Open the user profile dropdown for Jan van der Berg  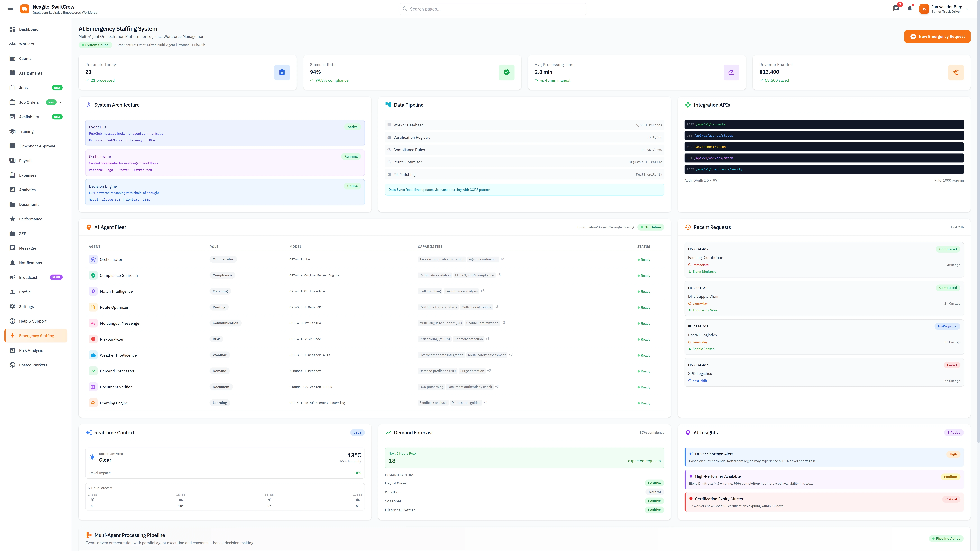[945, 9]
